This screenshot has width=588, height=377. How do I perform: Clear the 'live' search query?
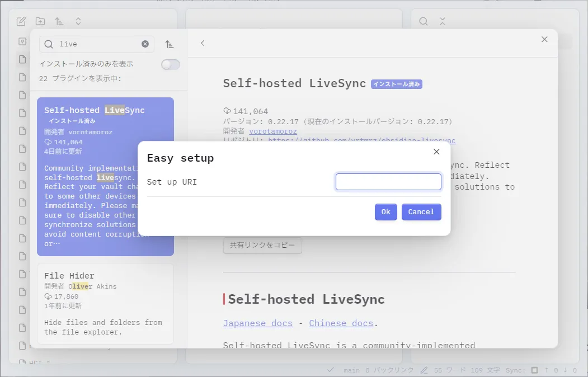pyautogui.click(x=144, y=44)
